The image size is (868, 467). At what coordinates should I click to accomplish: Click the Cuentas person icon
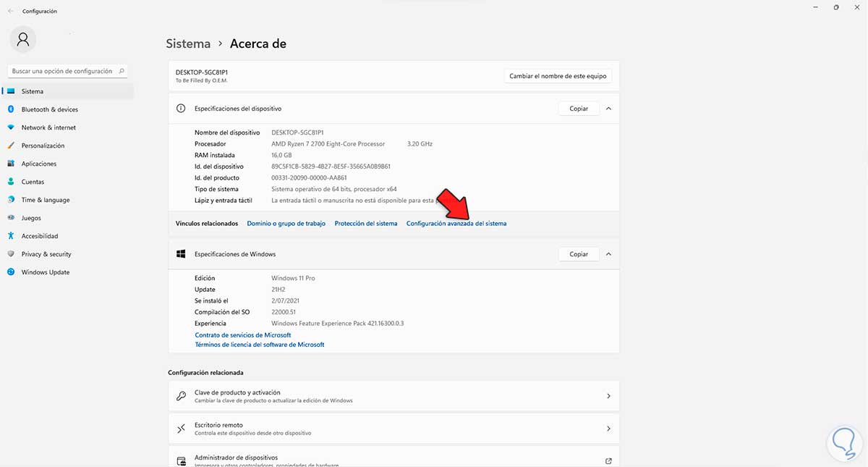point(11,182)
